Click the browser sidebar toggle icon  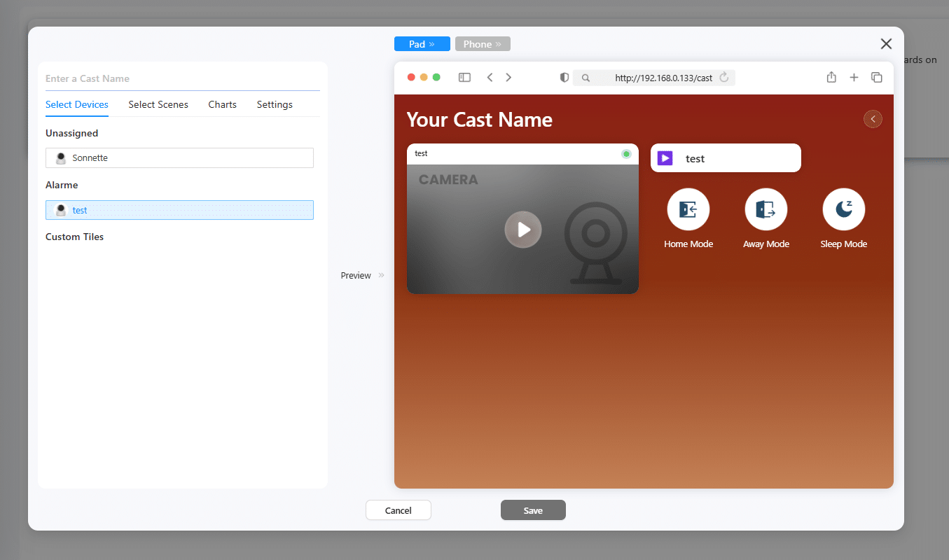point(464,78)
